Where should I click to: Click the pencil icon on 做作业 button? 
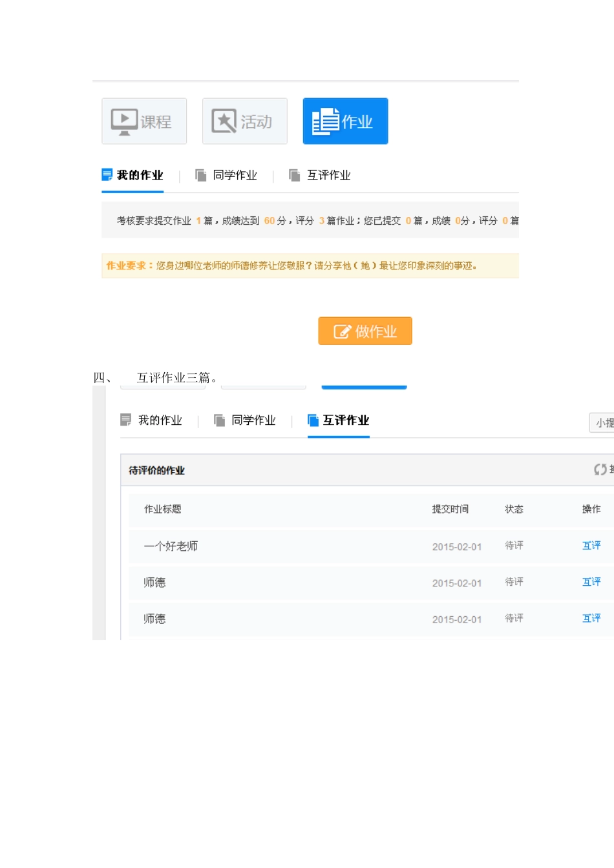342,331
